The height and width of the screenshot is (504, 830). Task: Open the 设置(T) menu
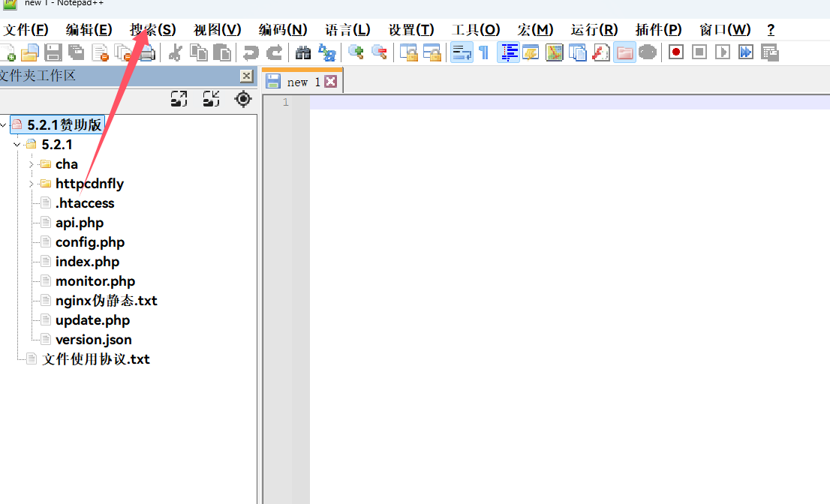pyautogui.click(x=411, y=29)
